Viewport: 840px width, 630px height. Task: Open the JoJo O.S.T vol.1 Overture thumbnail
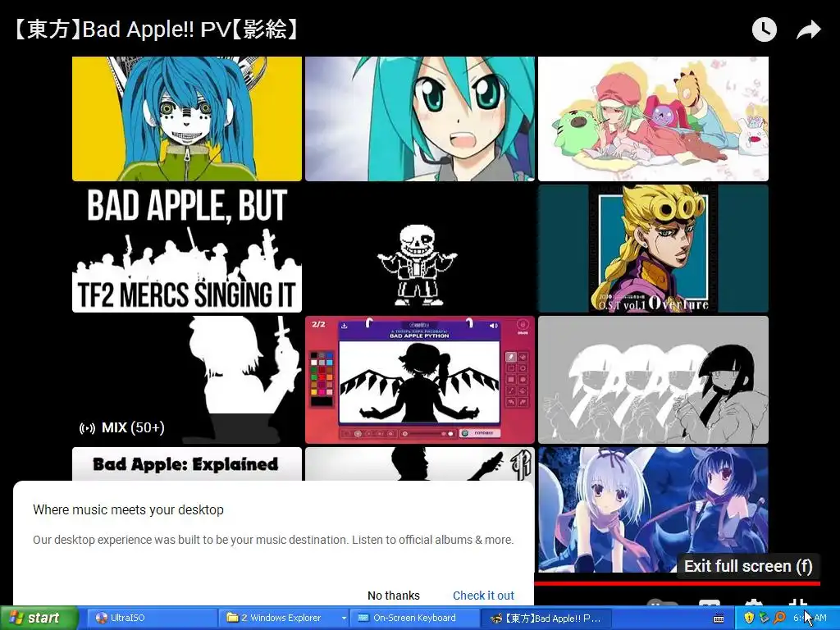click(x=653, y=249)
